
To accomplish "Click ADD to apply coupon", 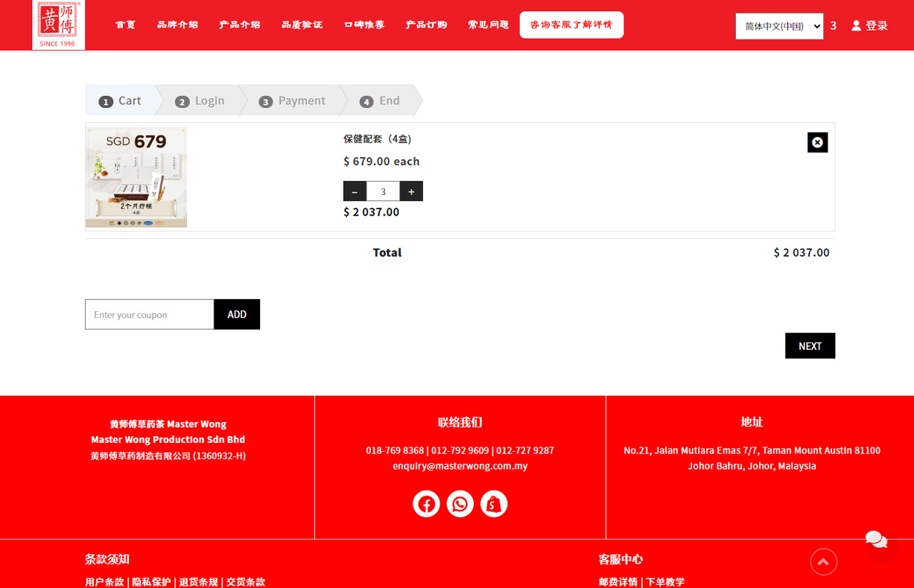I will [x=237, y=314].
